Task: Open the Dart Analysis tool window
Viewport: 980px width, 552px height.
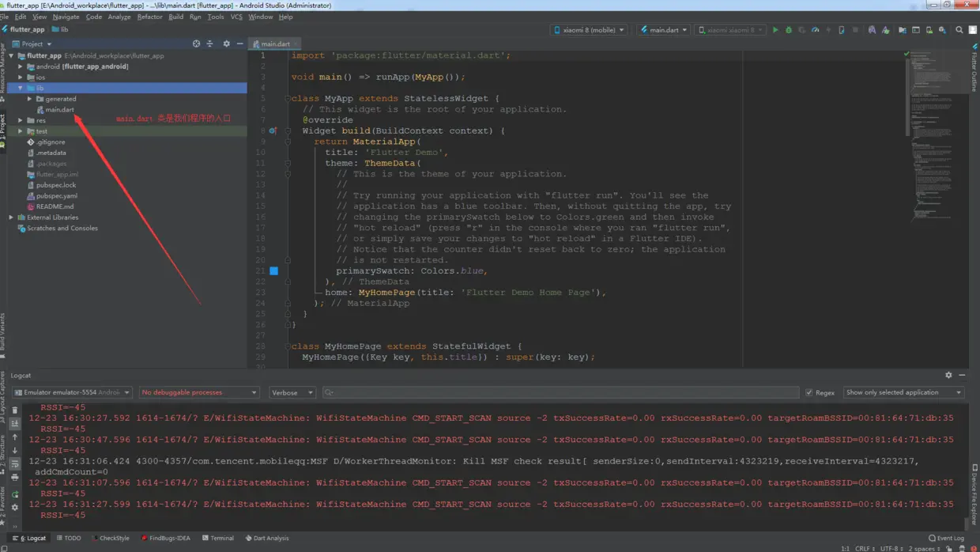Action: pos(267,539)
